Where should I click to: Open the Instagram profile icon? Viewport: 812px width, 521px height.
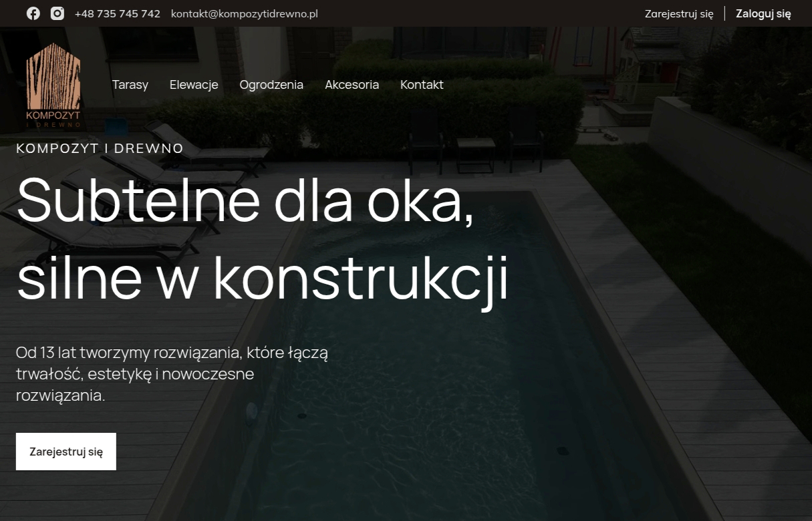tap(57, 13)
